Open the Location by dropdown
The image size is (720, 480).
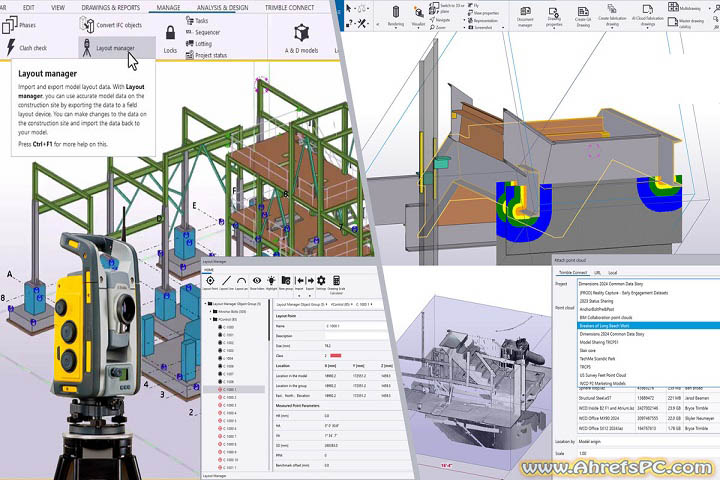[x=647, y=441]
